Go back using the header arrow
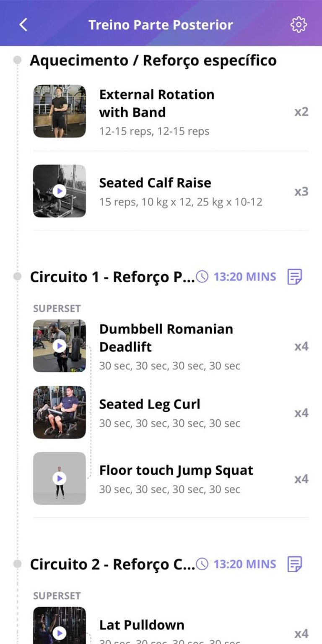Screen dimensions: 322x644 tap(23, 25)
